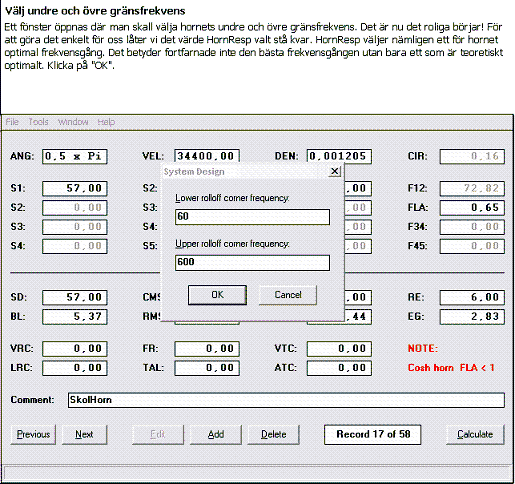
Task: Click the Record 17 of 58 indicator
Action: 372,434
